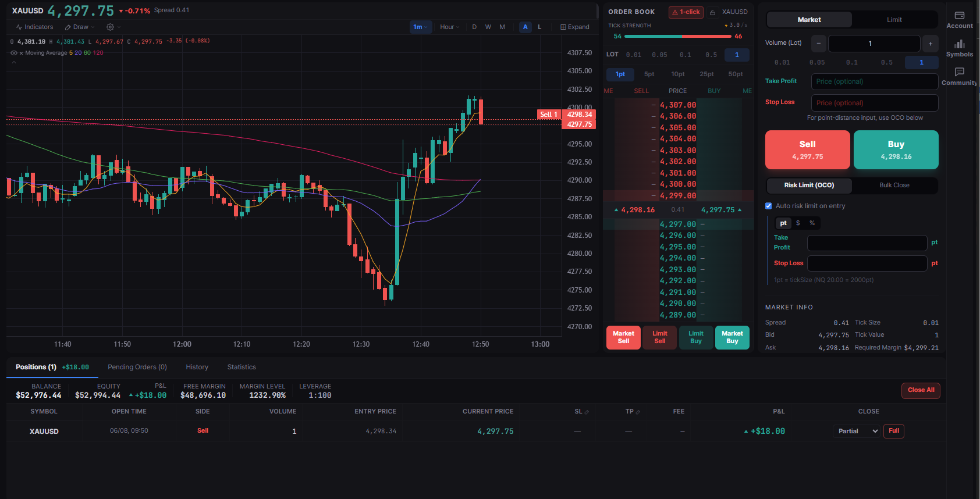Expand the chart with Expand button
This screenshot has height=499, width=980.
click(574, 27)
